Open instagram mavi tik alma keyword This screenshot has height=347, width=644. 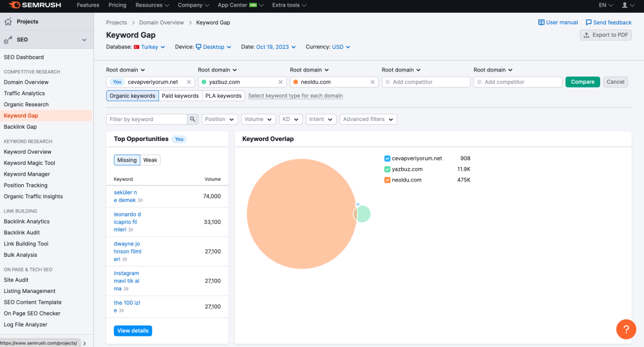point(126,281)
